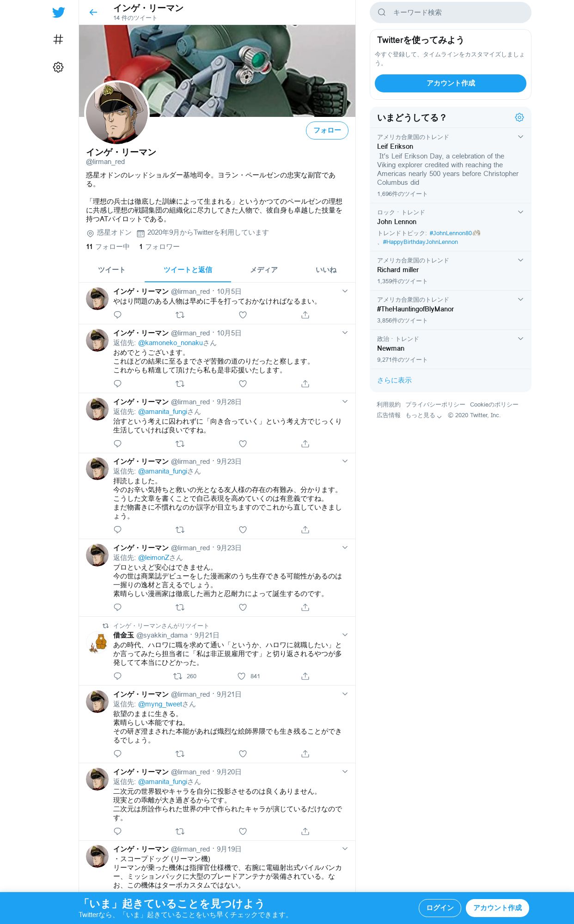Open the John Lennon trend chevron menu
The width and height of the screenshot is (574, 924).
[x=520, y=212]
